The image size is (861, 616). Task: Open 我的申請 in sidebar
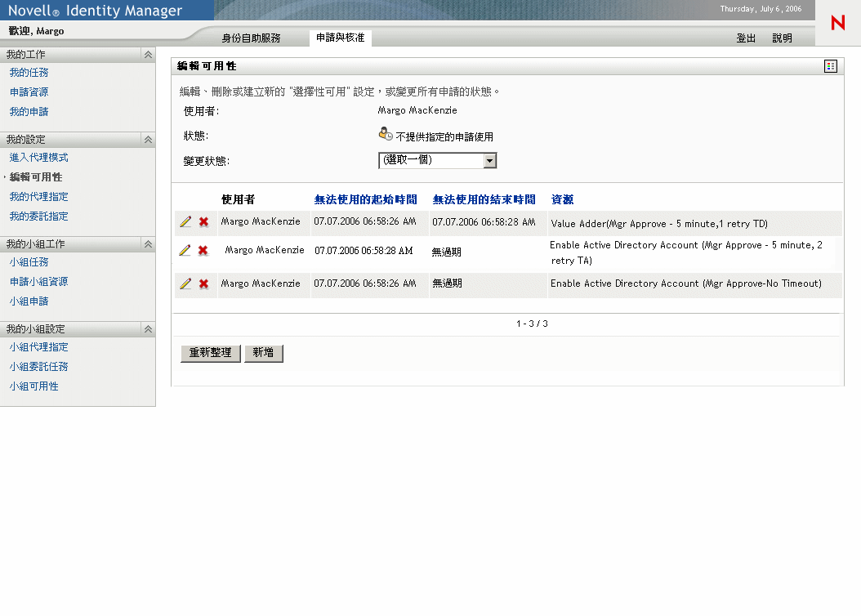29,111
